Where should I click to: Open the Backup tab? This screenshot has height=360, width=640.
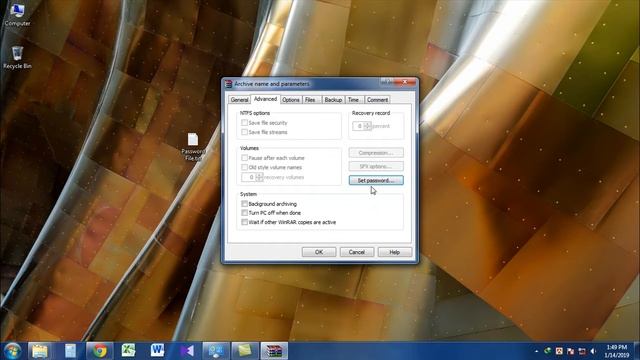333,100
